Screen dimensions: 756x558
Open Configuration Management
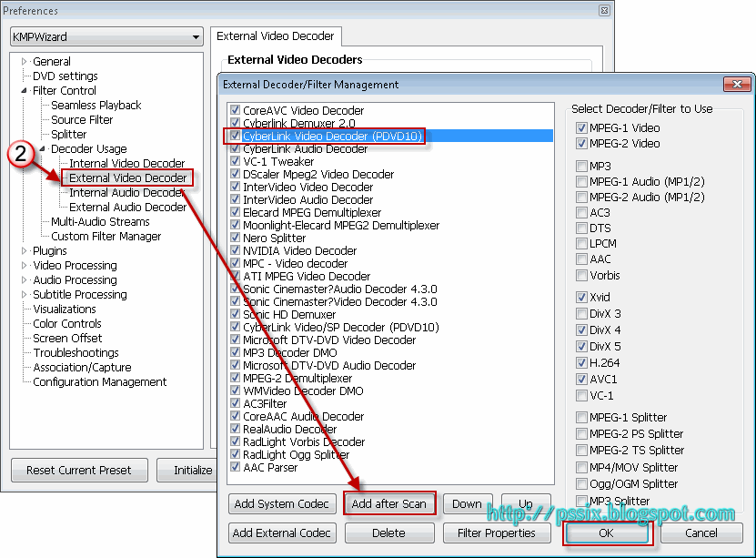coord(100,381)
